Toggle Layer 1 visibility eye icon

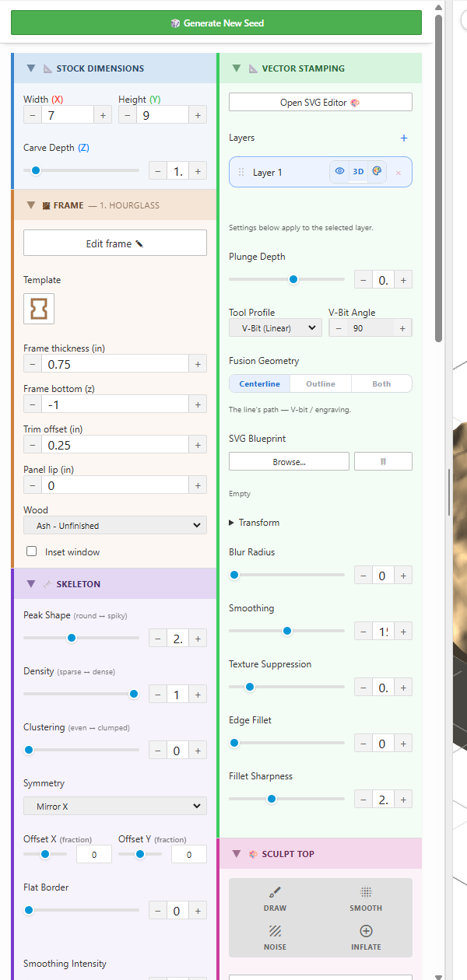pyautogui.click(x=339, y=171)
